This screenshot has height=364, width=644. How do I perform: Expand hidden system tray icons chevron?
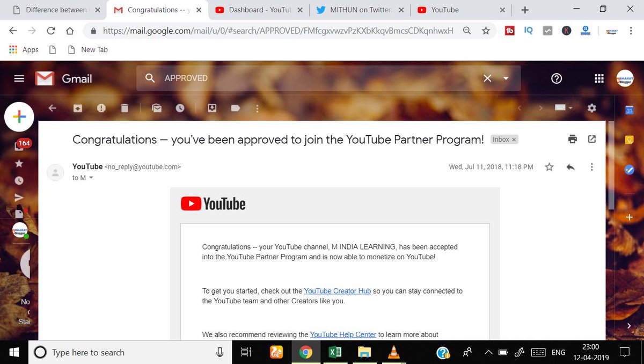pos(488,352)
